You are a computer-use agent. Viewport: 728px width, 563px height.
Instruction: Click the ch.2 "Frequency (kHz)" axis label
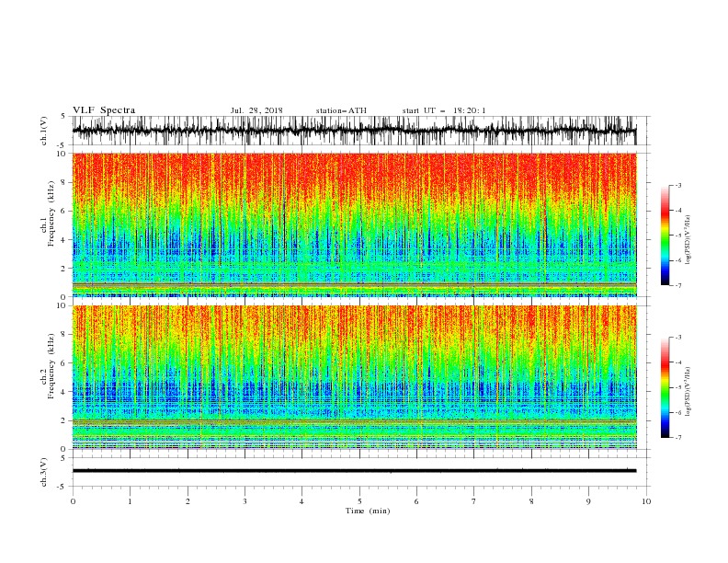point(51,366)
